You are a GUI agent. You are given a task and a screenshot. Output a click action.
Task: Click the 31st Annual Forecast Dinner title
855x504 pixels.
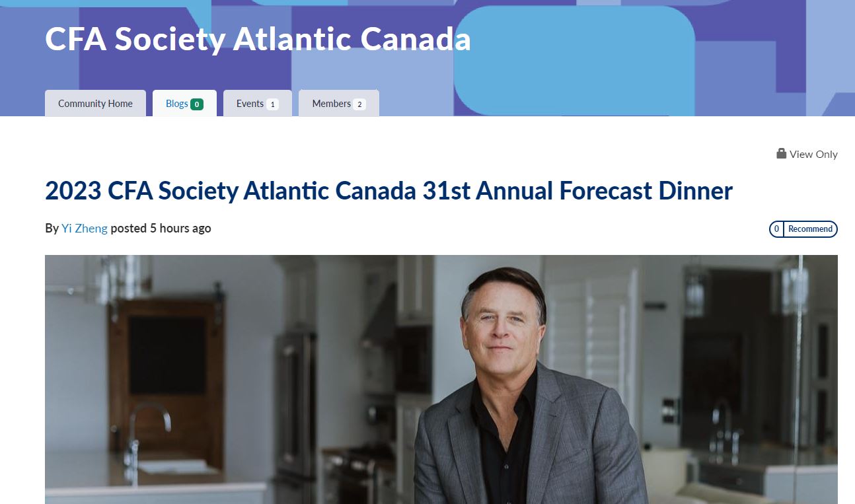click(x=389, y=191)
